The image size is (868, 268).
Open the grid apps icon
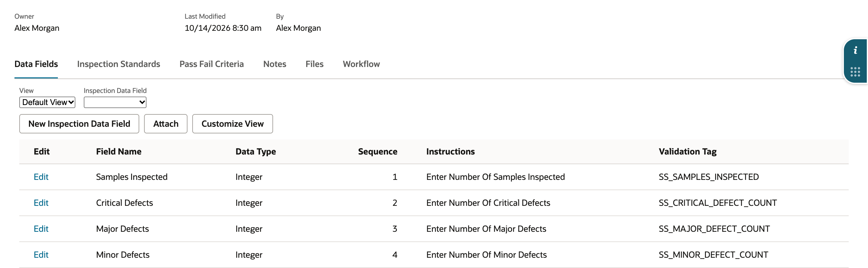[x=855, y=72]
